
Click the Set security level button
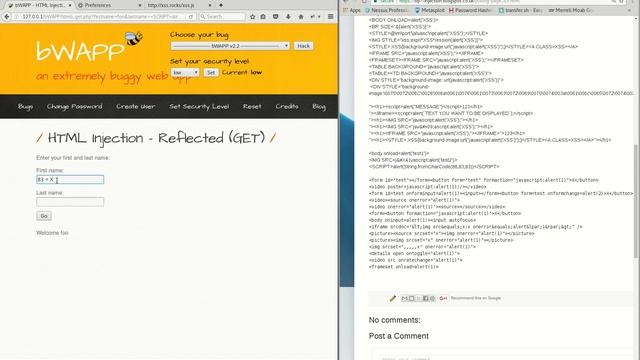pyautogui.click(x=211, y=73)
